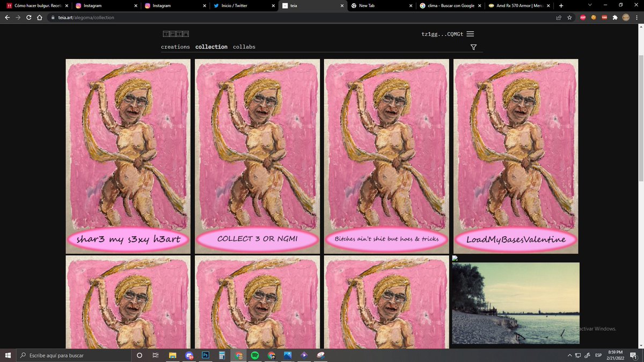
Task: Open the collection filter funnel
Action: click(473, 47)
